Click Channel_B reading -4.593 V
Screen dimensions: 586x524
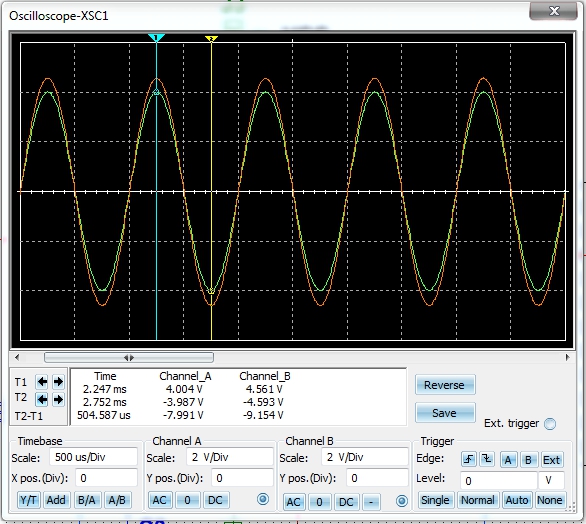[x=263, y=403]
